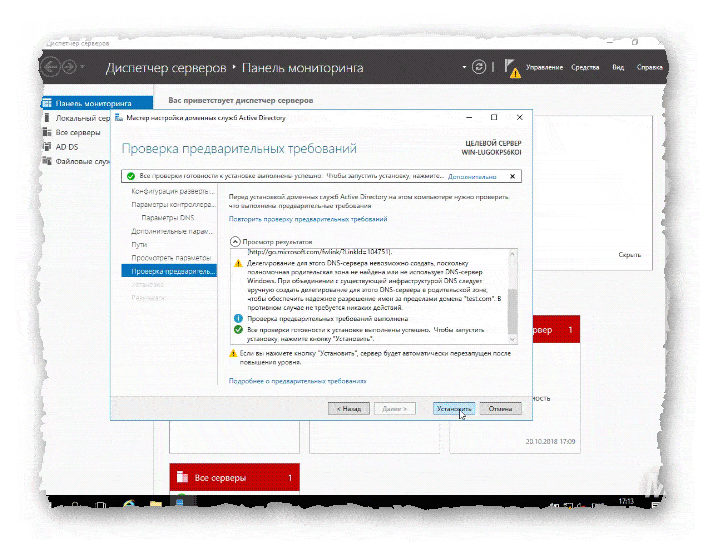This screenshot has height=544, width=704.
Task: Open the Вид menu
Action: point(618,67)
